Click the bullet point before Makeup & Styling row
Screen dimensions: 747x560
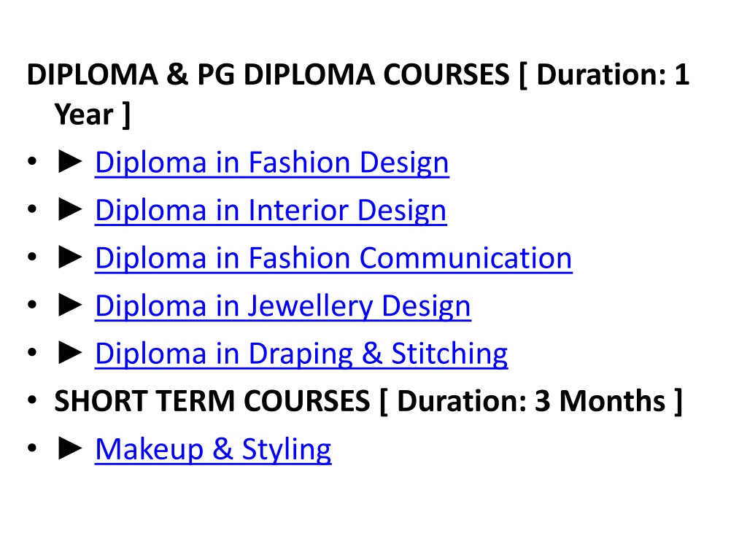click(x=32, y=448)
